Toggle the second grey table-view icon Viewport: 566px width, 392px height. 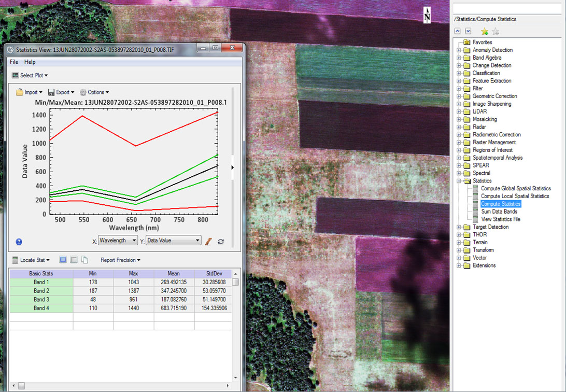tap(74, 260)
